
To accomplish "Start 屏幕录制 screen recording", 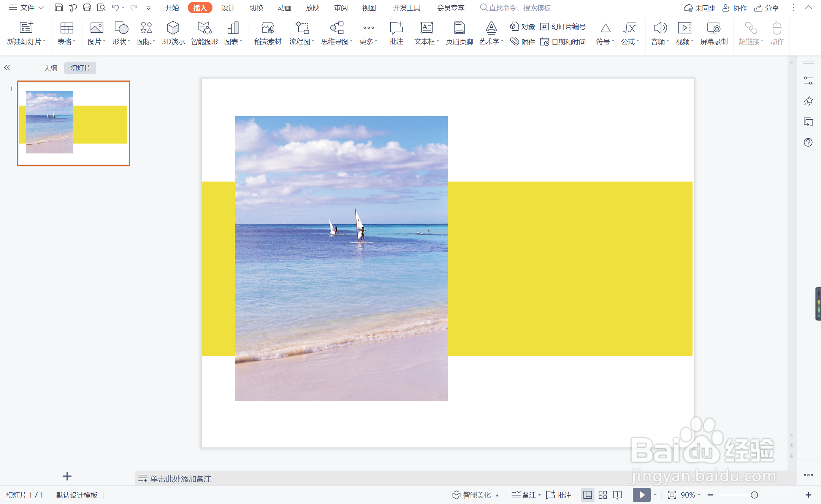I will coord(714,33).
